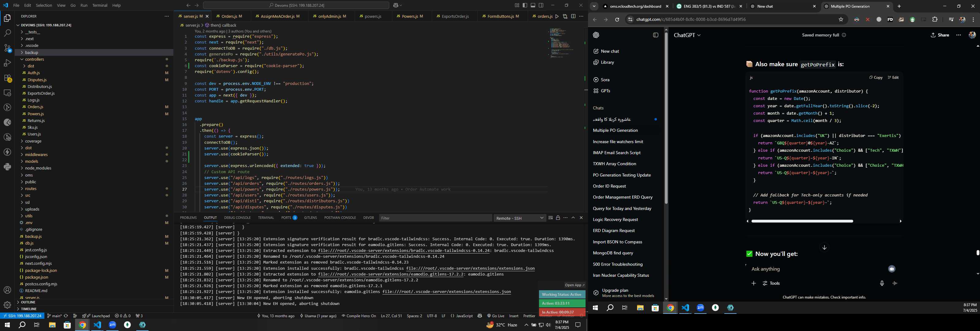The width and height of the screenshot is (980, 331).
Task: Open the Terminal menu in VS Code
Action: pyautogui.click(x=100, y=5)
